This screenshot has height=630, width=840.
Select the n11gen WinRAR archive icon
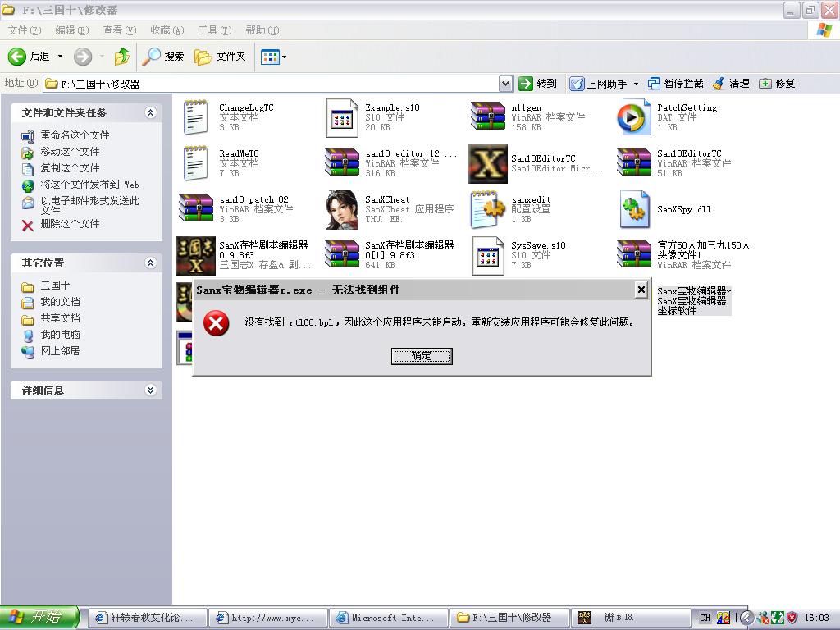point(488,118)
